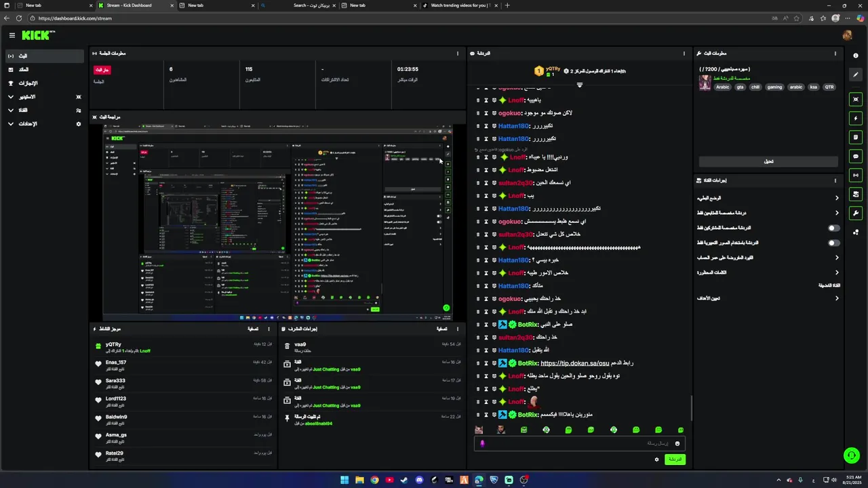This screenshot has width=868, height=488.
Task: Click the 'gaming' stream tag
Action: (774, 87)
